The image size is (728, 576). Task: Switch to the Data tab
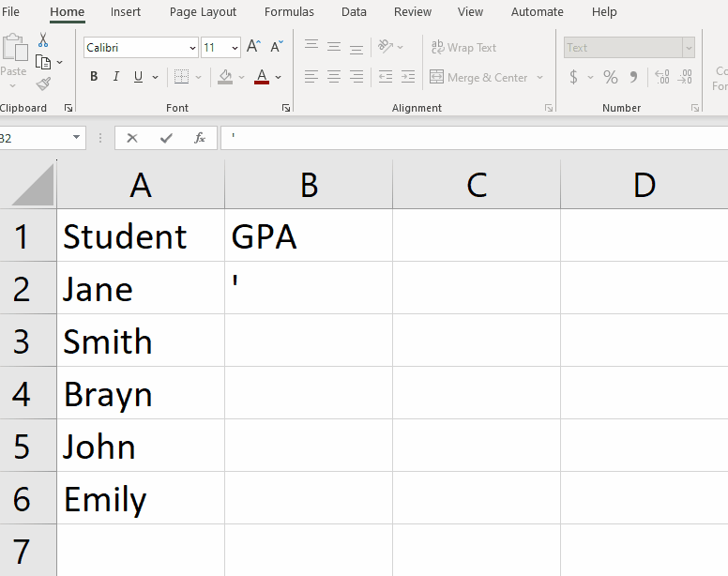[x=354, y=11]
